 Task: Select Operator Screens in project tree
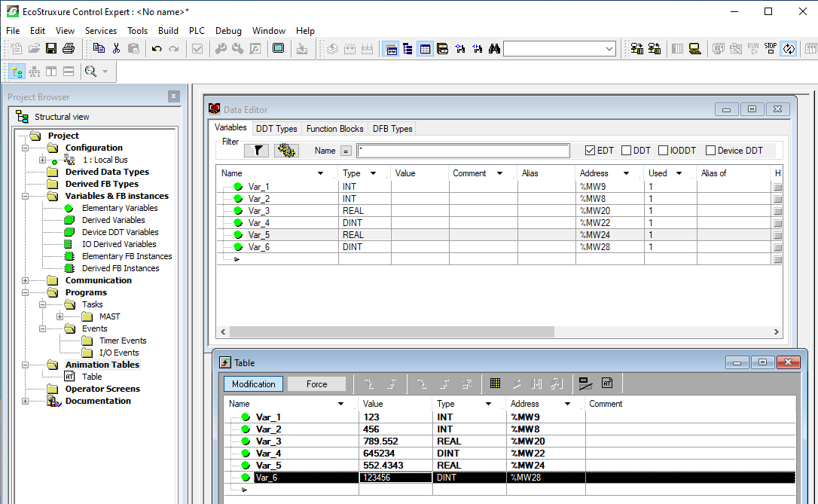coord(102,389)
